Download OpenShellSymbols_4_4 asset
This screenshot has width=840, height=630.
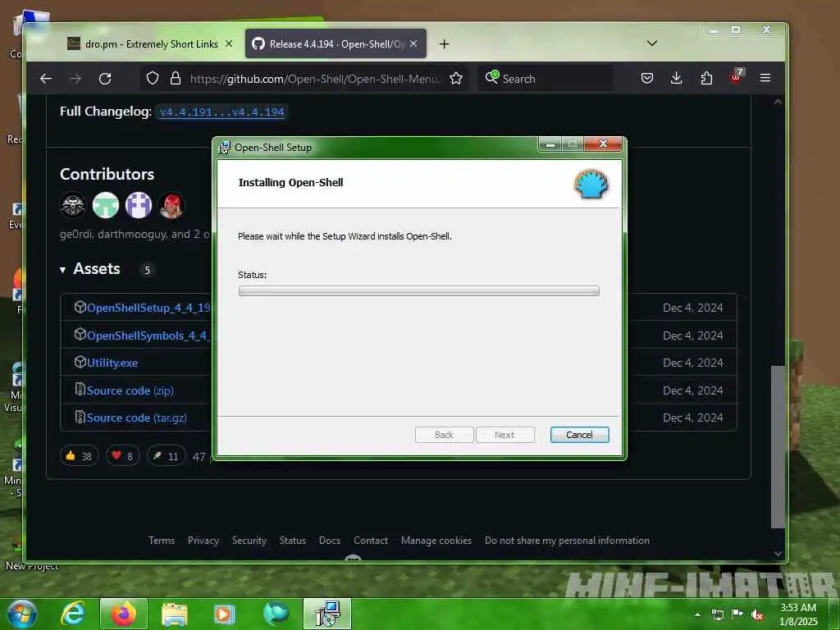point(147,336)
